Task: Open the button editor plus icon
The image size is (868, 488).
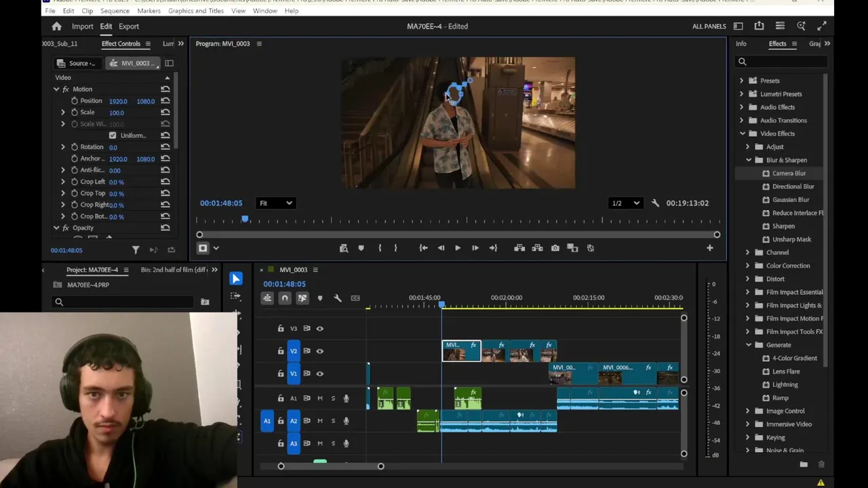Action: click(710, 248)
